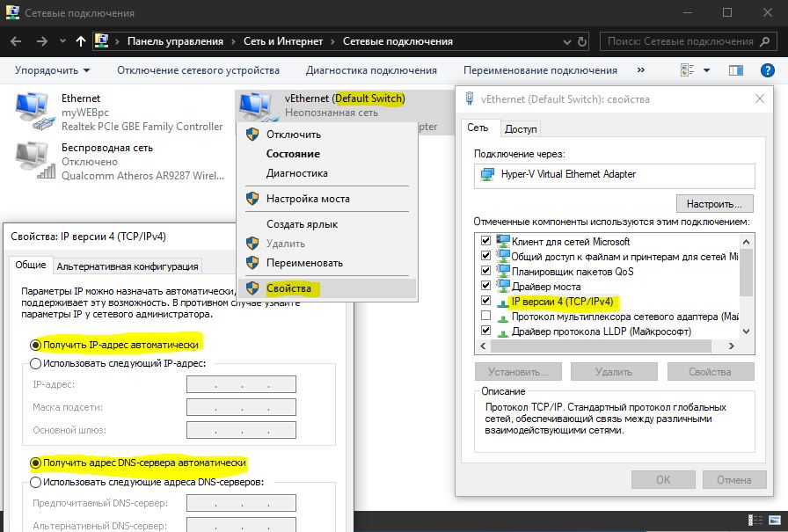
Task: Click the IP-адрес input field
Action: 241,384
